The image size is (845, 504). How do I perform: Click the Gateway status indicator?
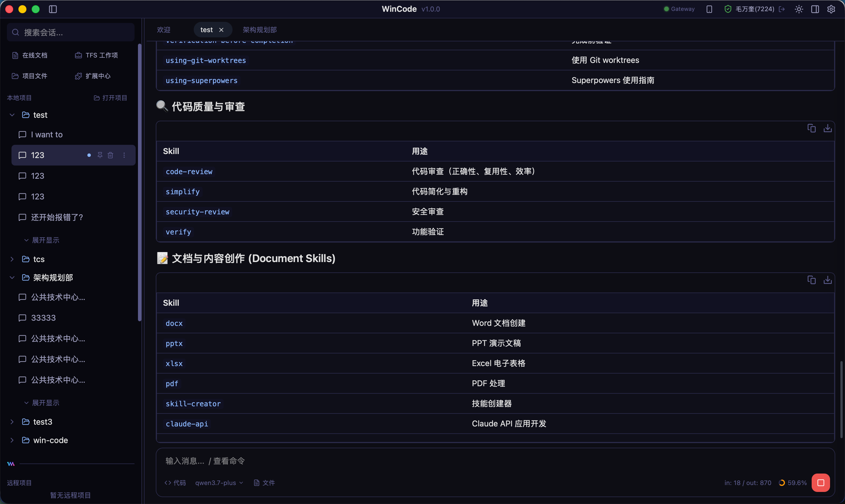(679, 9)
